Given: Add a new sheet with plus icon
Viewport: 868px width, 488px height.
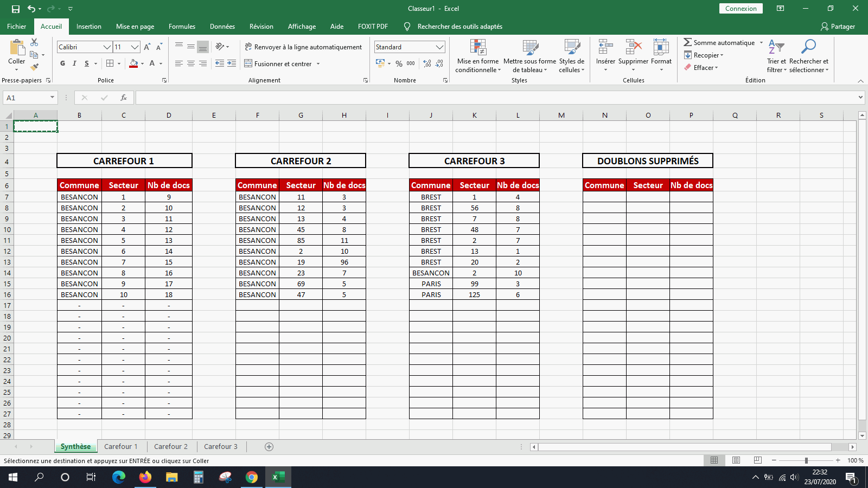Looking at the screenshot, I should [269, 447].
